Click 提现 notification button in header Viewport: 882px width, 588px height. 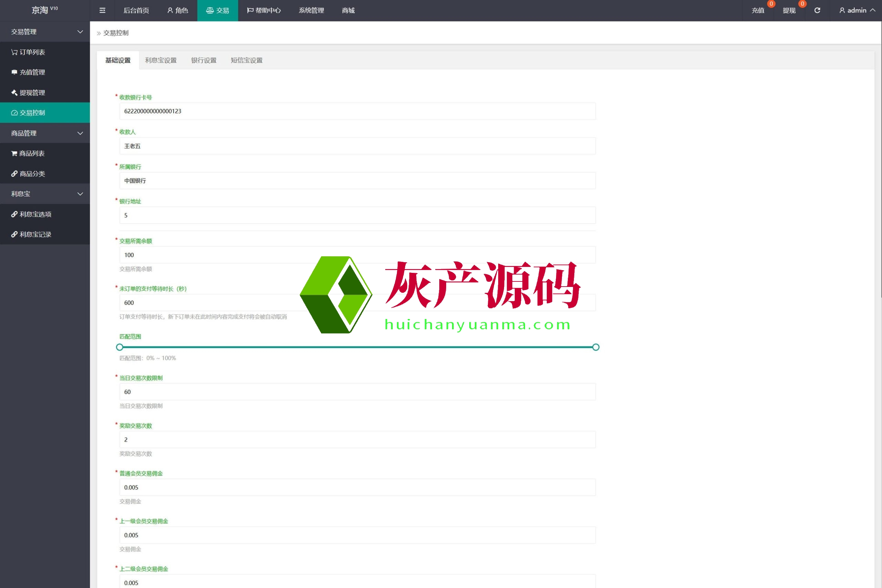(789, 10)
